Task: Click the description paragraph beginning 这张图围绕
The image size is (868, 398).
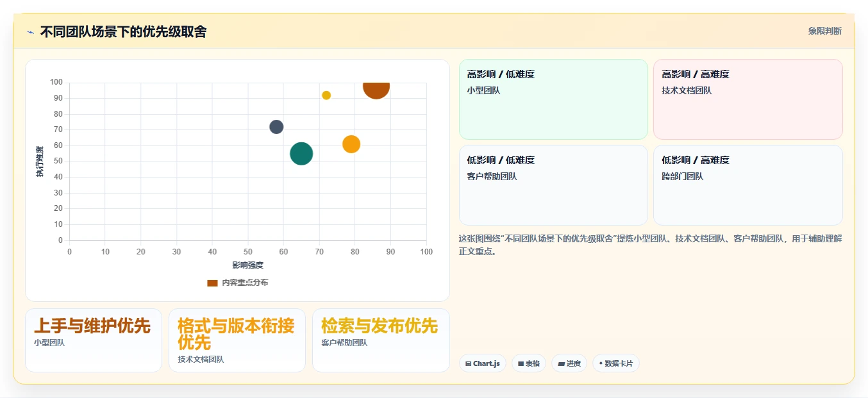Action: point(650,245)
